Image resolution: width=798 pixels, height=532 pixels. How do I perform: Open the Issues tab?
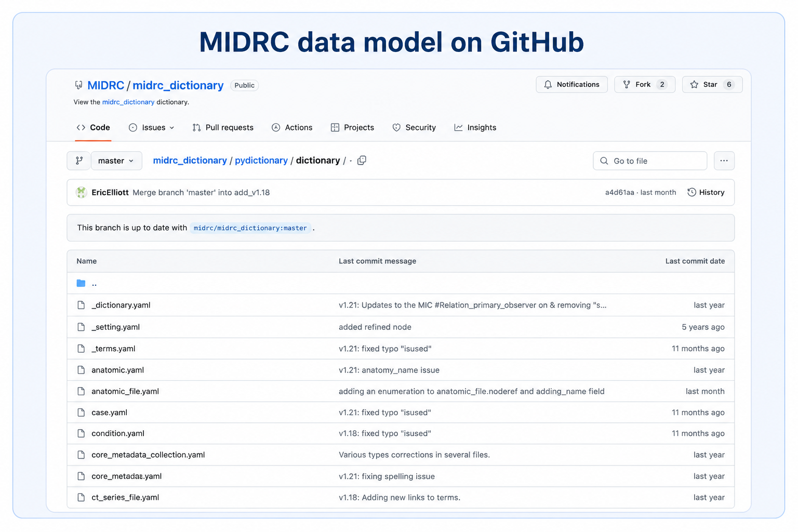(x=151, y=127)
